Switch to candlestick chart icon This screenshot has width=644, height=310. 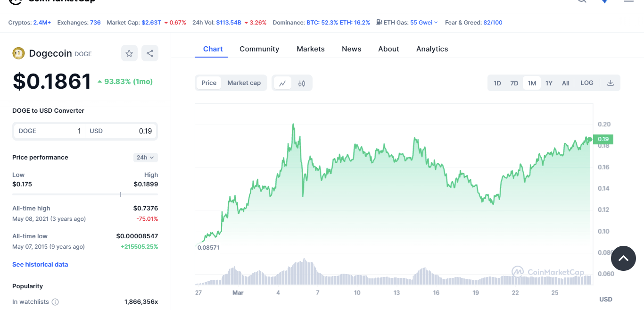point(302,83)
